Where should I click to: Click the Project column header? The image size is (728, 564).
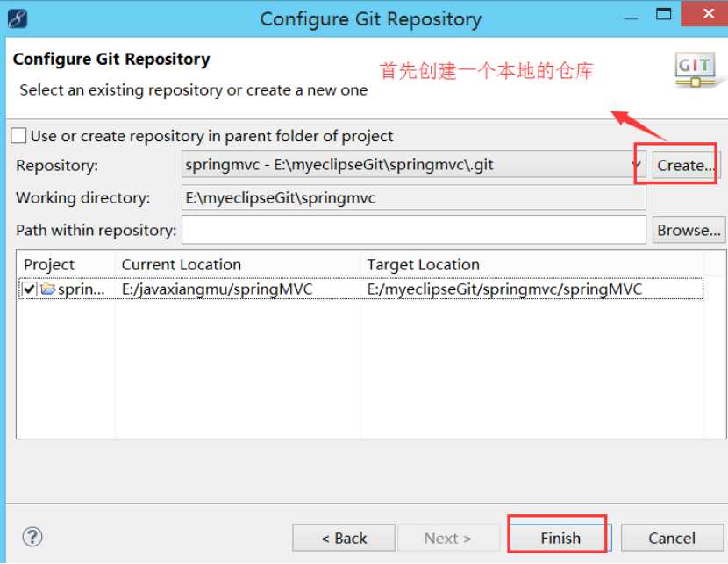tap(66, 265)
